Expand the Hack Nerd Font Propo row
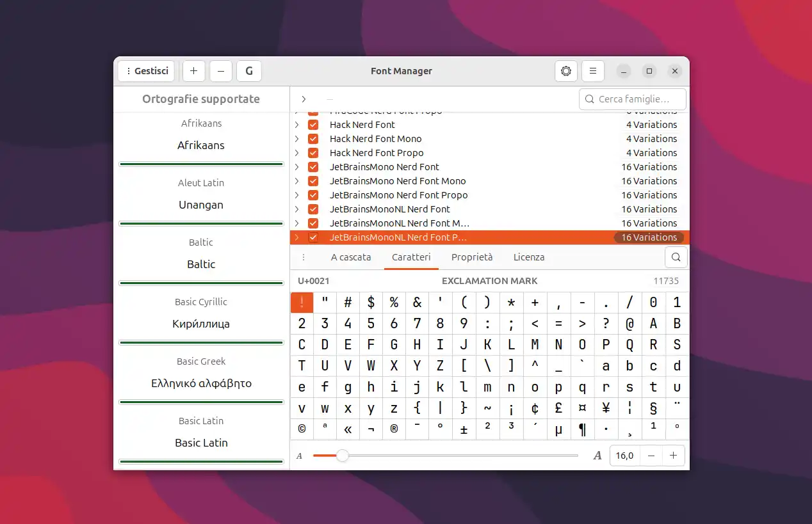Screen dimensions: 812x524 click(x=296, y=153)
